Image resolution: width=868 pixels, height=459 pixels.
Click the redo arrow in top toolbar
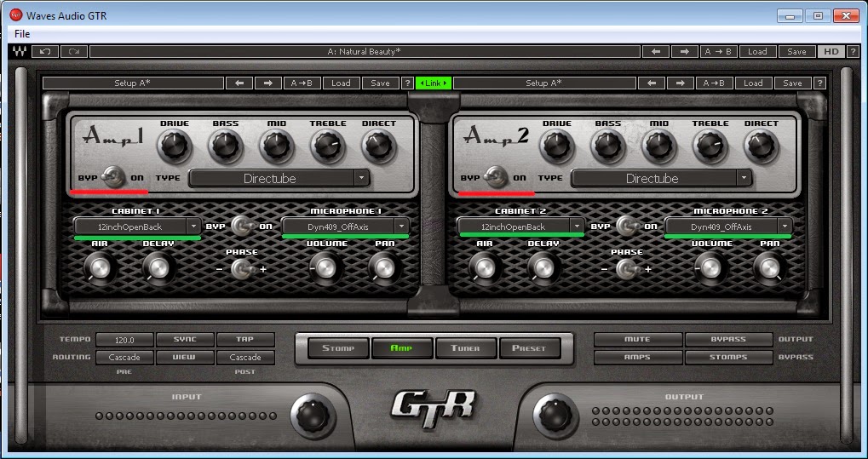[73, 51]
